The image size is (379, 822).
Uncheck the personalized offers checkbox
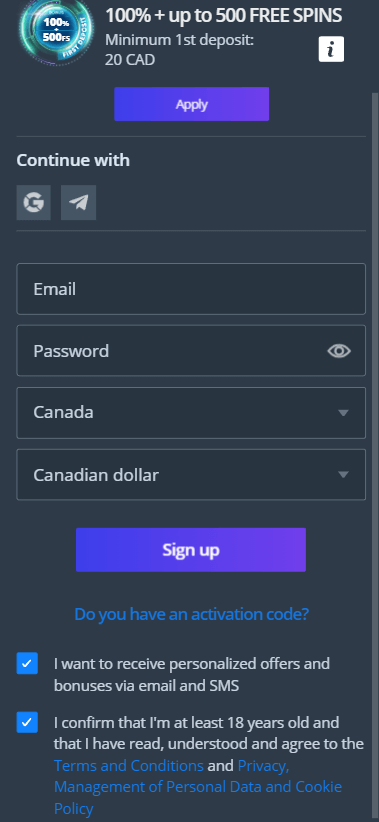(27, 663)
